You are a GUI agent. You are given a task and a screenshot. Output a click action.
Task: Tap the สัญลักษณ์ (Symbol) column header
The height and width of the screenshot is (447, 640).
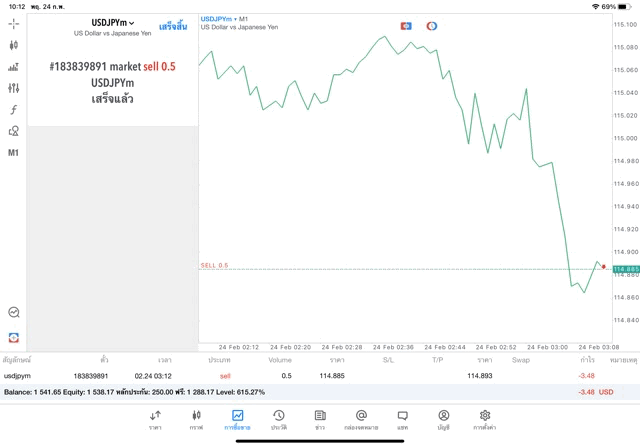[x=17, y=360]
